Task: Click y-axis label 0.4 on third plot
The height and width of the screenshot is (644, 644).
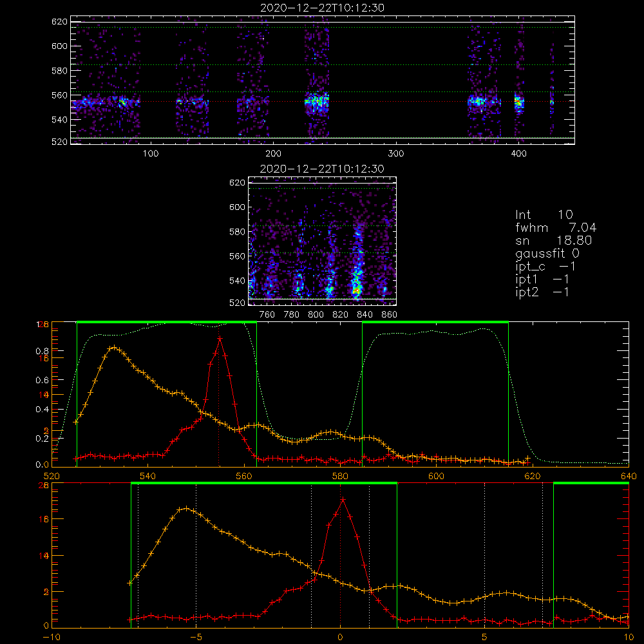Action: [43, 409]
